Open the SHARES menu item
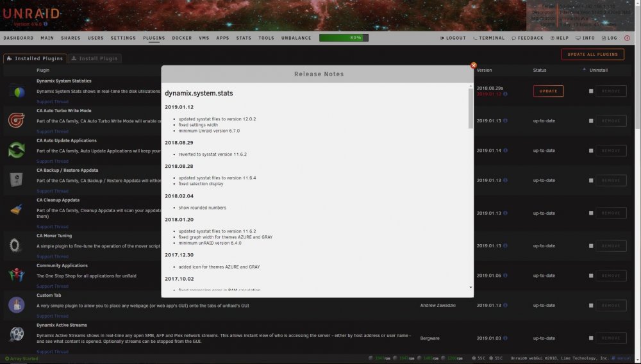 pyautogui.click(x=71, y=38)
